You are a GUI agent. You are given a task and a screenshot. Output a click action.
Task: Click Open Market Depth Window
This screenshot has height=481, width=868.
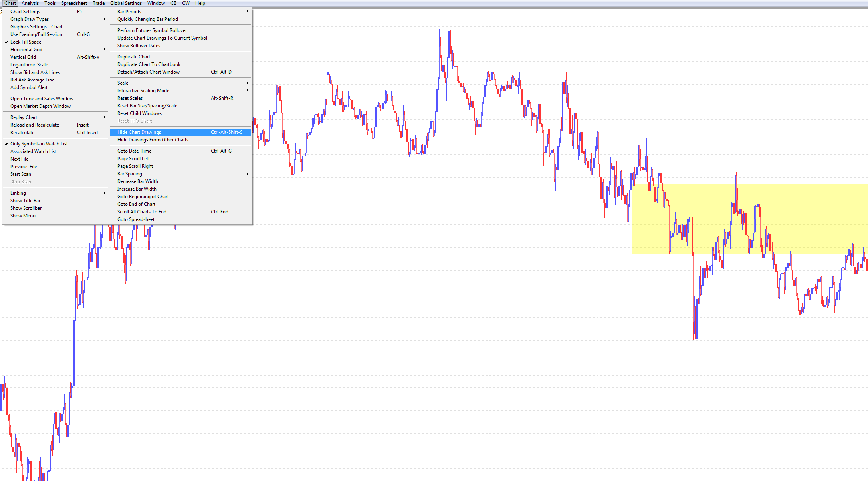40,106
